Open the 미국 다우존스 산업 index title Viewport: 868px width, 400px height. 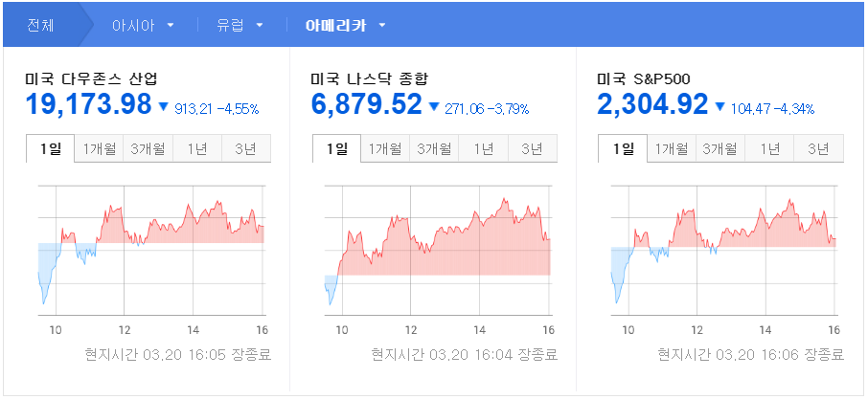91,79
